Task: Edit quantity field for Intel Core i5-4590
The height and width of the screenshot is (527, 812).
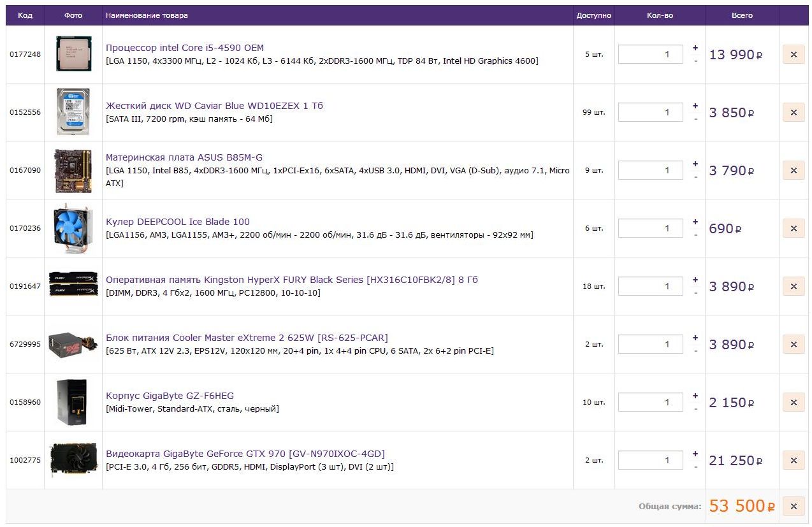Action: click(x=651, y=54)
